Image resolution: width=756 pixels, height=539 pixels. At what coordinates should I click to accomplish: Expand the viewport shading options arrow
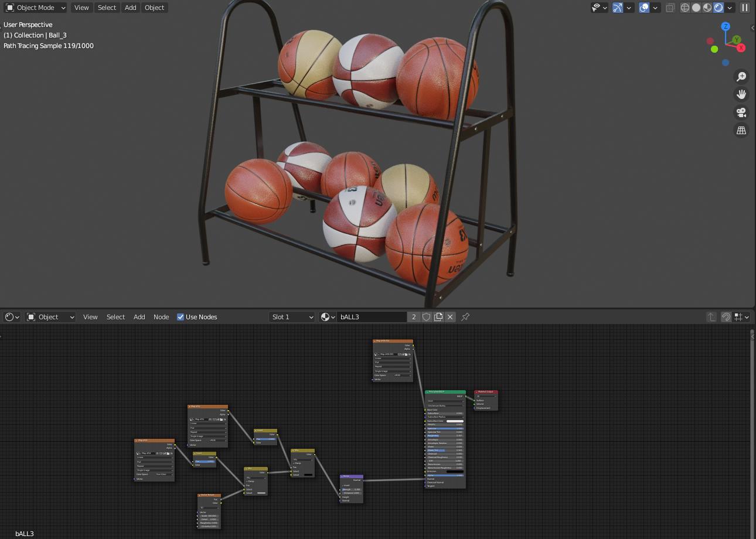730,8
